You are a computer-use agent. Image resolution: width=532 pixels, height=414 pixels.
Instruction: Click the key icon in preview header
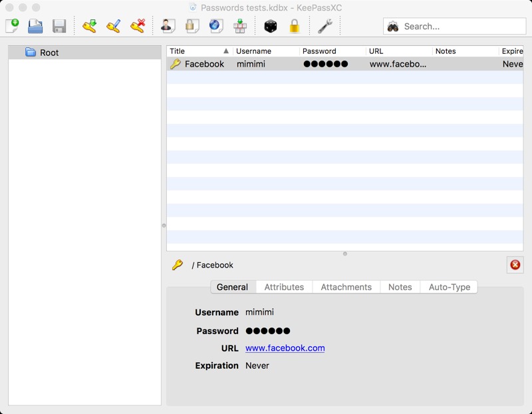point(178,264)
